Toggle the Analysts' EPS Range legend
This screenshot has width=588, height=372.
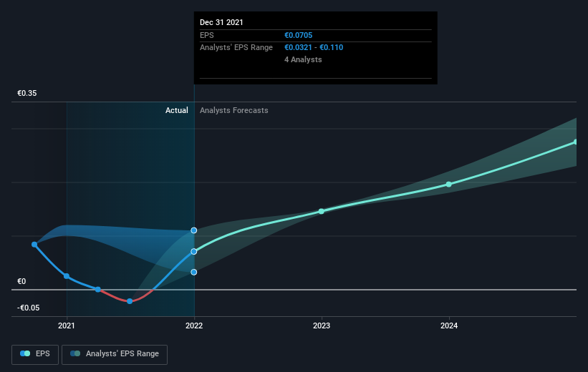click(x=115, y=354)
